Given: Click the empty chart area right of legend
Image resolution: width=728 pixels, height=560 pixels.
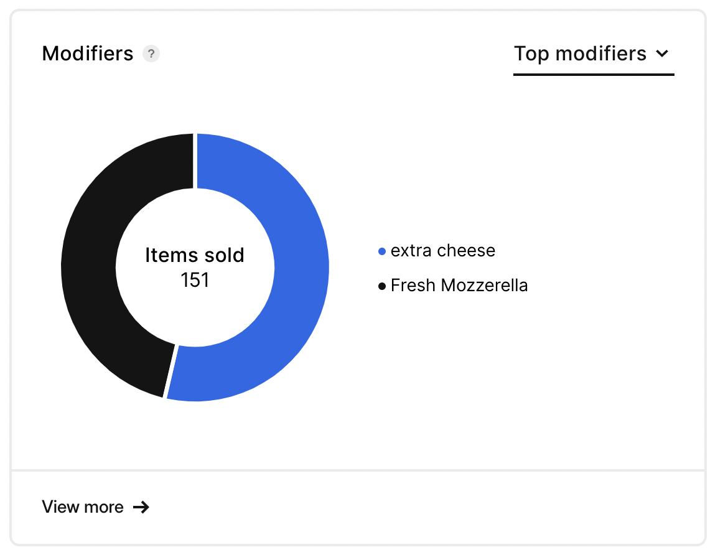Looking at the screenshot, I should pos(613,268).
